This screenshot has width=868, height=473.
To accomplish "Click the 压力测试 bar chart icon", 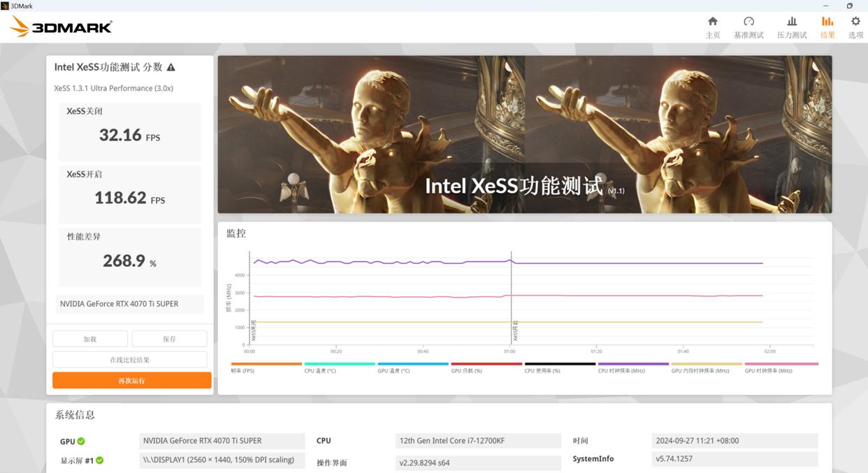I will point(792,27).
